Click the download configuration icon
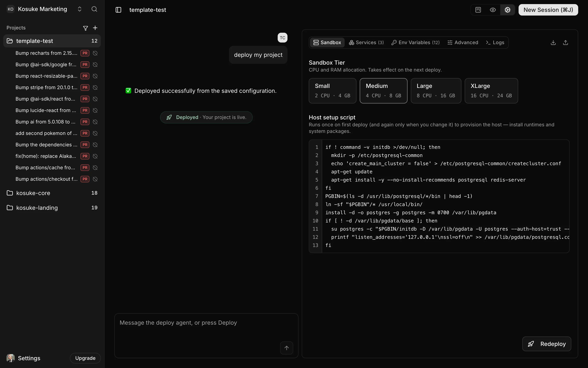 tap(553, 43)
